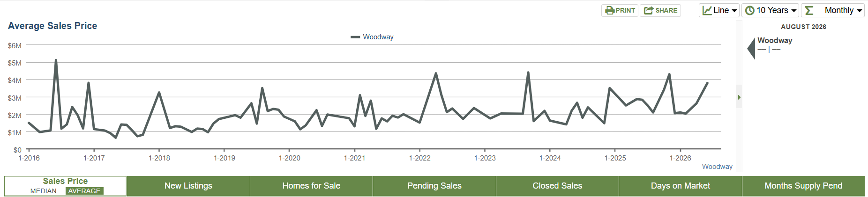868x197 pixels.
Task: Click the Woodway link under chart
Action: point(717,167)
